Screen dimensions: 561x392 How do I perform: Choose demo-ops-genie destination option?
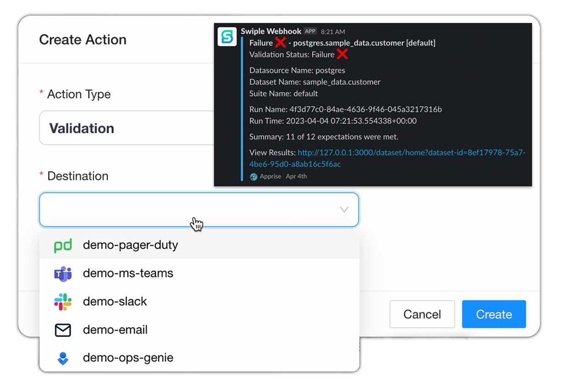click(x=128, y=358)
